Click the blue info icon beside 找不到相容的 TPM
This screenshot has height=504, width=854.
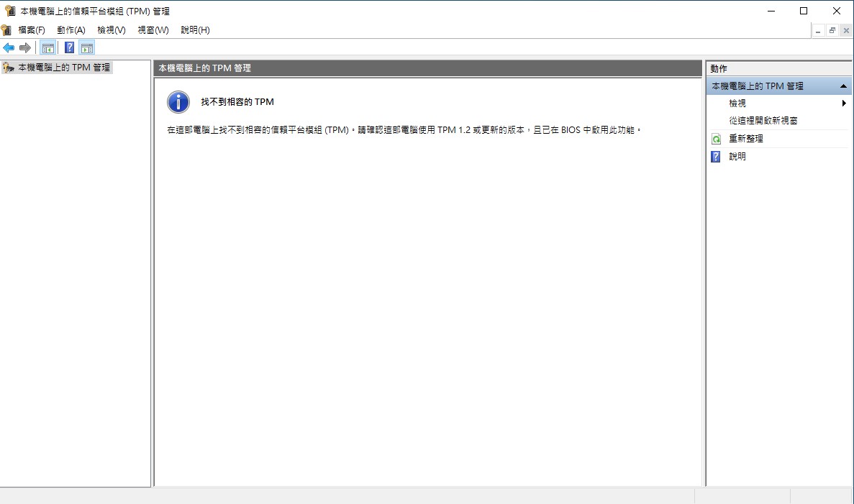178,102
